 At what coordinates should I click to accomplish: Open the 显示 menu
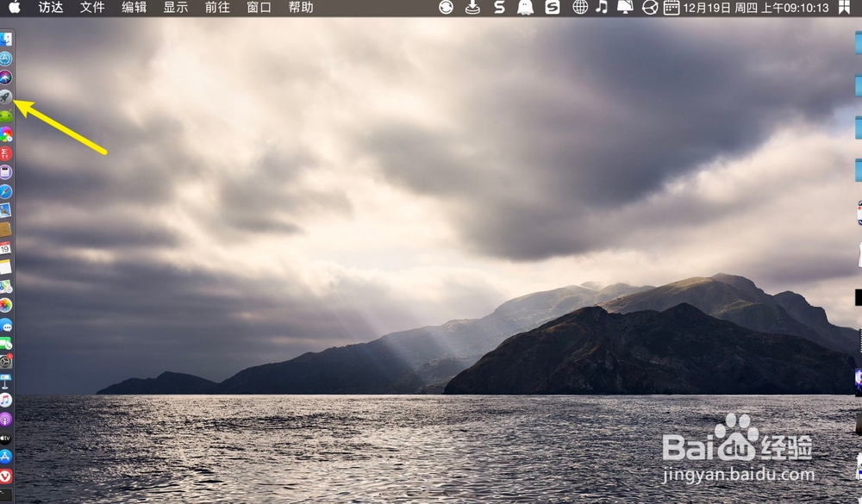point(176,7)
